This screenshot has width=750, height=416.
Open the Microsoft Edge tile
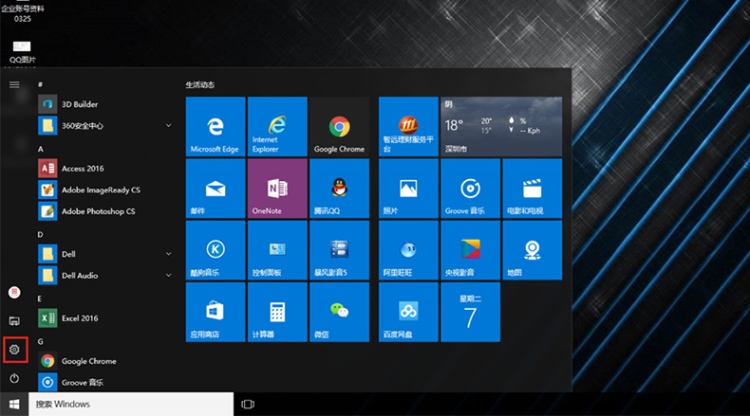[x=215, y=127]
